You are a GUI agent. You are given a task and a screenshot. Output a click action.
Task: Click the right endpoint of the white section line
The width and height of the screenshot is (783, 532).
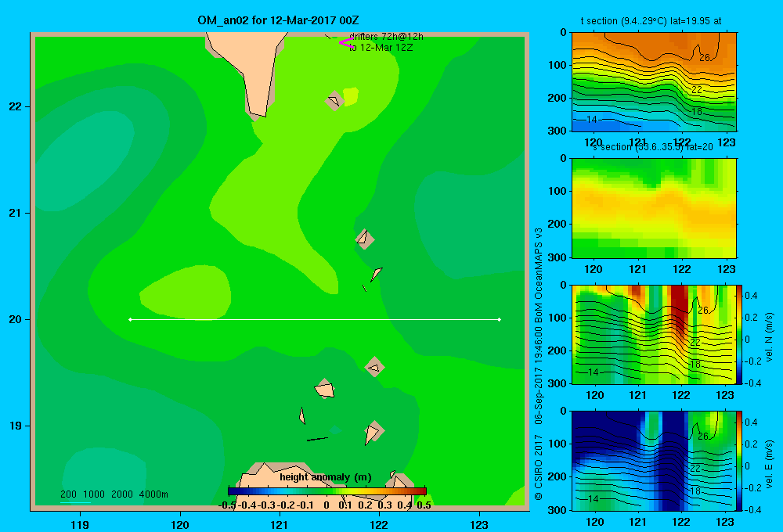[500, 319]
